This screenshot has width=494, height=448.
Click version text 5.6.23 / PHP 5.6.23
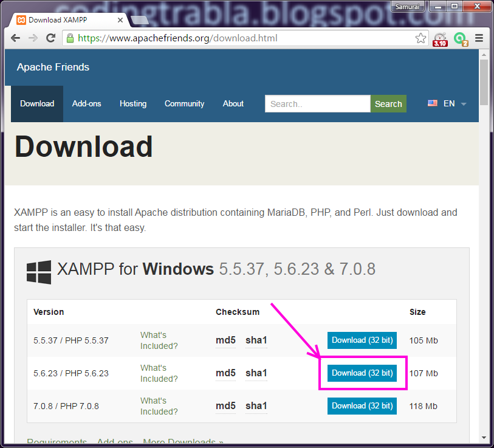71,374
